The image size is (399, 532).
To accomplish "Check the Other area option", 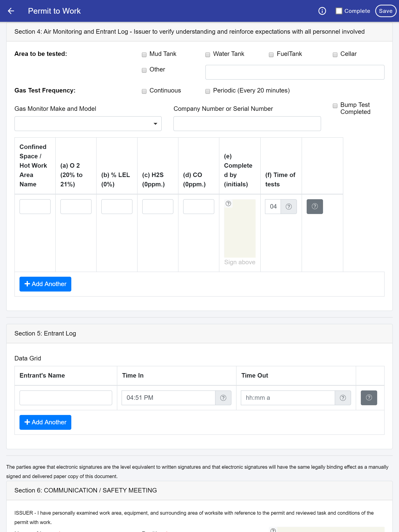I will pyautogui.click(x=144, y=70).
